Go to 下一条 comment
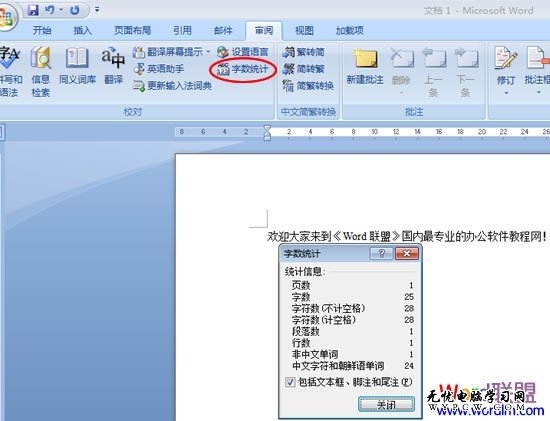 coord(466,72)
